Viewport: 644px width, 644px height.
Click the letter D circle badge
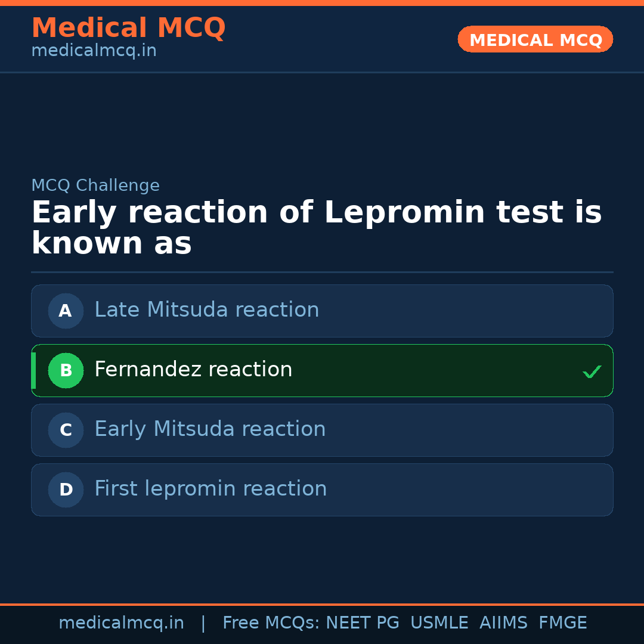point(66,490)
